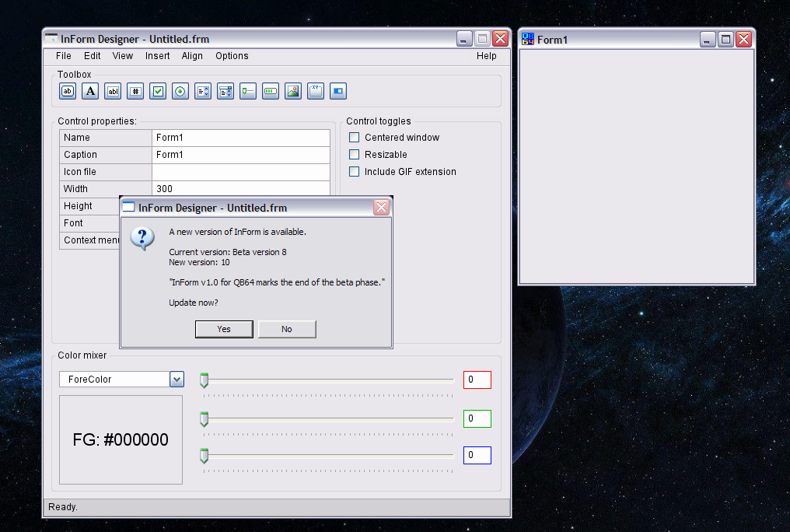Screen dimensions: 790x532
Task: Select the Numeric Textbox tool with hash sign
Action: pyautogui.click(x=135, y=91)
